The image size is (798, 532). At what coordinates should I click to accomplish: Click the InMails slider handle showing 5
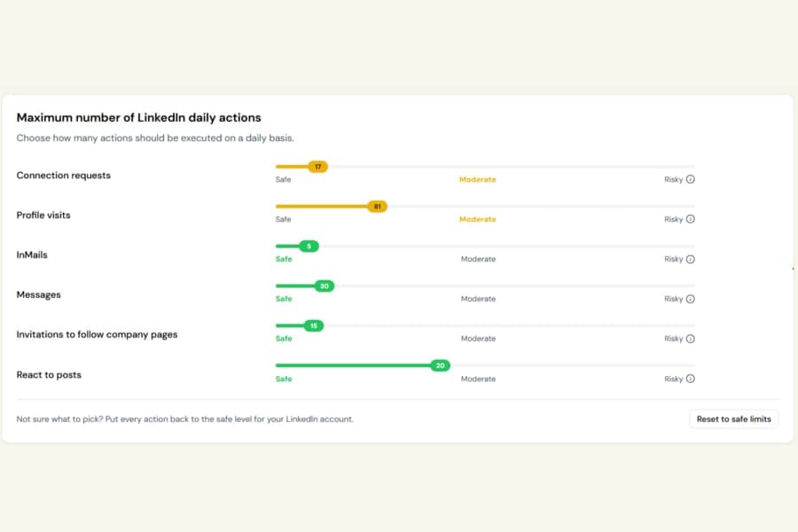click(x=309, y=246)
